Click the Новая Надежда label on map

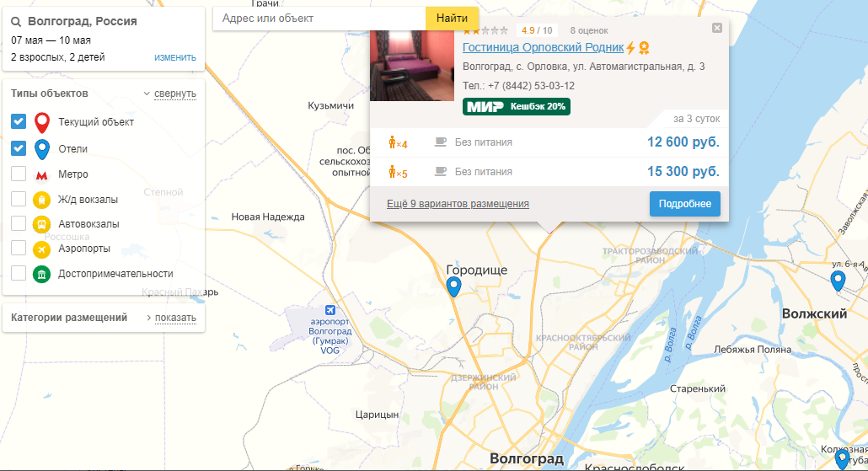[268, 217]
